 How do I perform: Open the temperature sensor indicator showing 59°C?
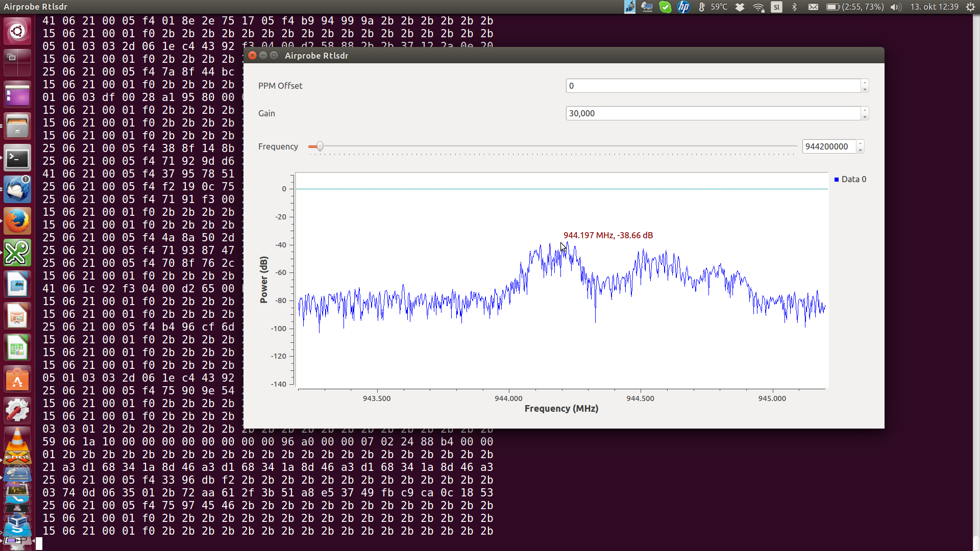714,7
